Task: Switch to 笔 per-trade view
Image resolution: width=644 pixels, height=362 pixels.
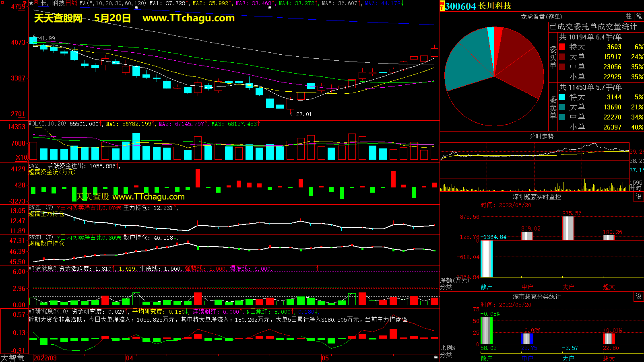Action: click(639, 16)
